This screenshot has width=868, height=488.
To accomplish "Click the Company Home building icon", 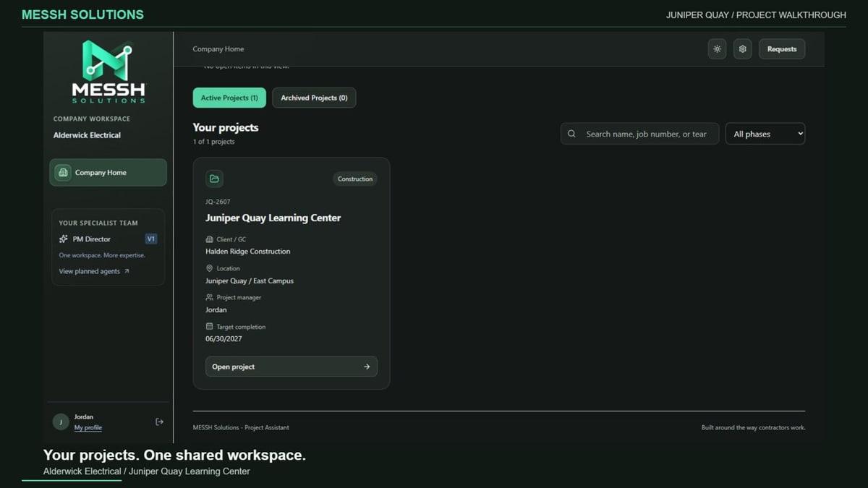I will pyautogui.click(x=63, y=173).
